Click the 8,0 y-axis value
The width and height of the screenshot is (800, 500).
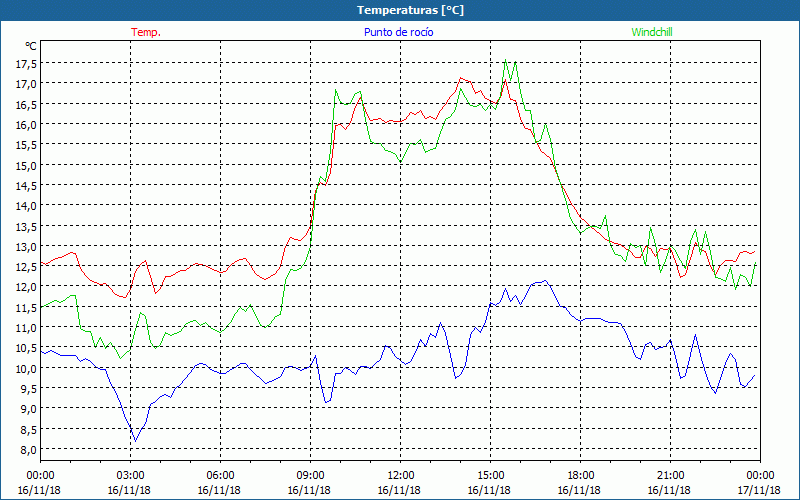tap(28, 449)
